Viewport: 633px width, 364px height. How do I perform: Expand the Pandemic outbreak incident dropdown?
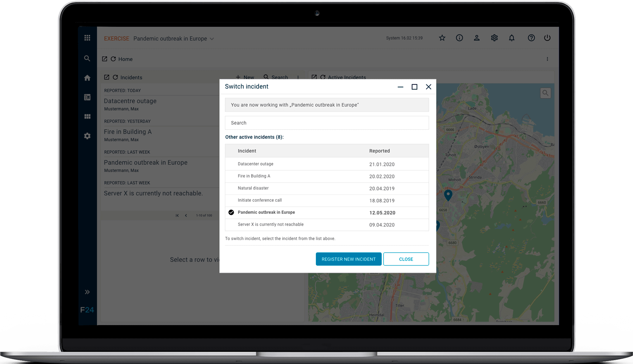click(x=212, y=39)
